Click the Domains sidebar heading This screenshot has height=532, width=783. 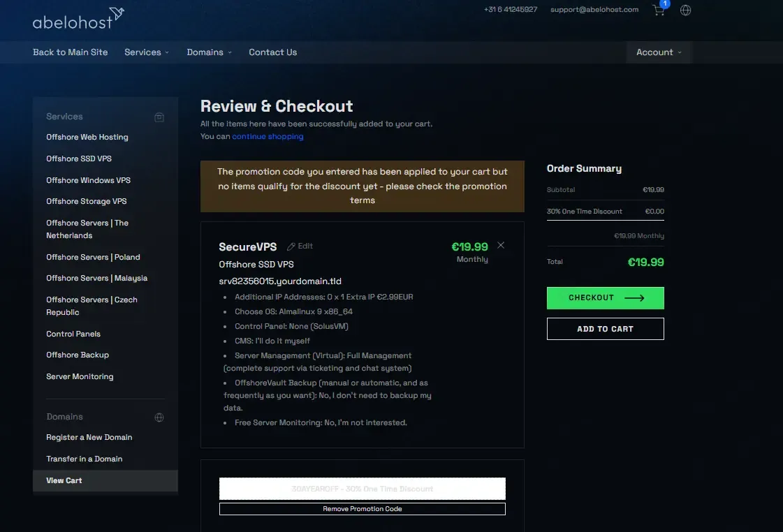tap(64, 417)
